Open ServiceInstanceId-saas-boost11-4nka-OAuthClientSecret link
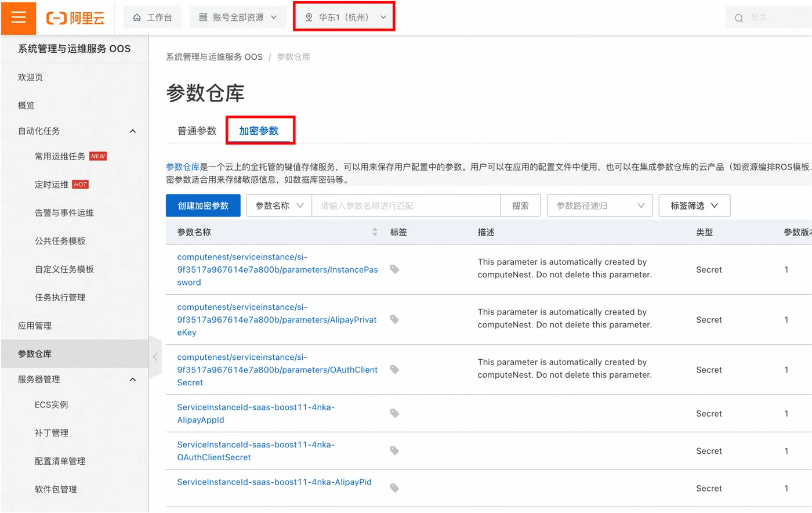Screen dimensions: 812x513 tap(256, 451)
